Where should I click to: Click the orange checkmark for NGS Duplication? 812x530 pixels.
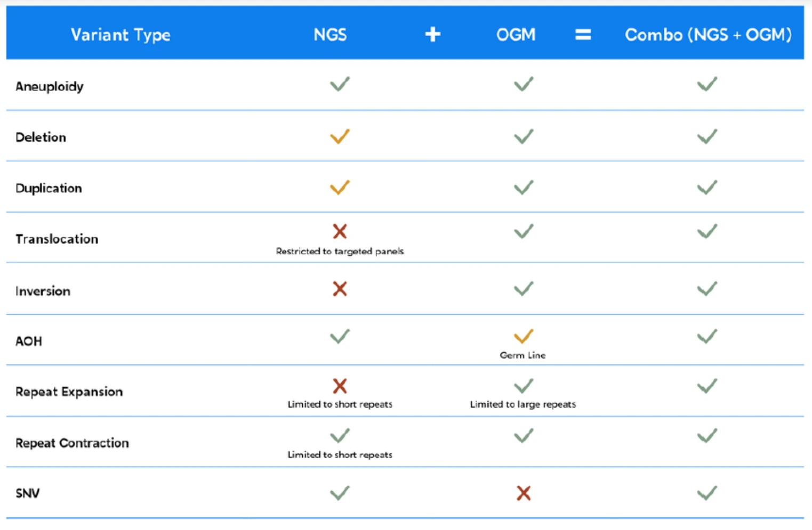coord(340,187)
